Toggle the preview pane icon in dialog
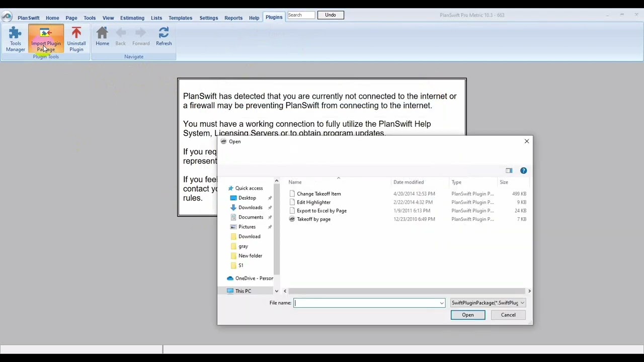 click(509, 170)
